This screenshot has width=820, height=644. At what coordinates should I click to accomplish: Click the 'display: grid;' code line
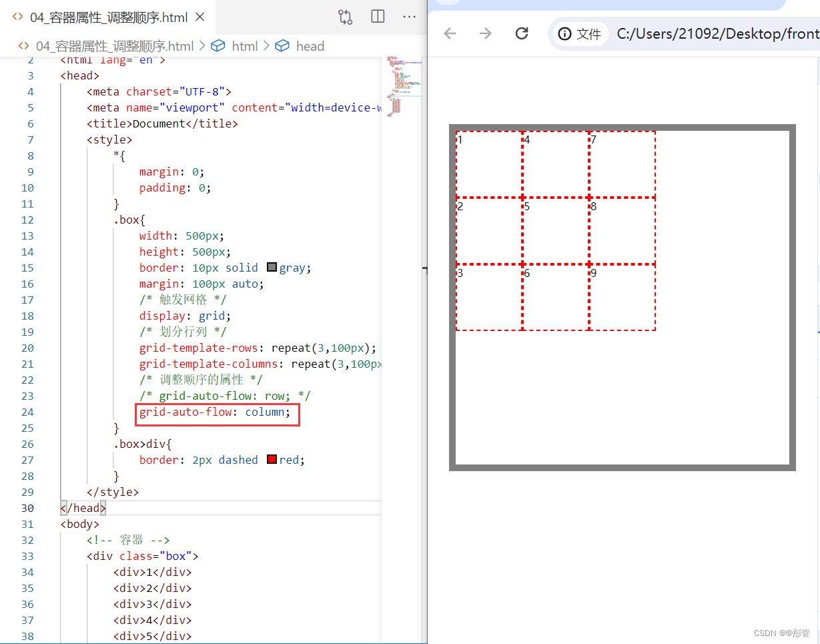185,316
